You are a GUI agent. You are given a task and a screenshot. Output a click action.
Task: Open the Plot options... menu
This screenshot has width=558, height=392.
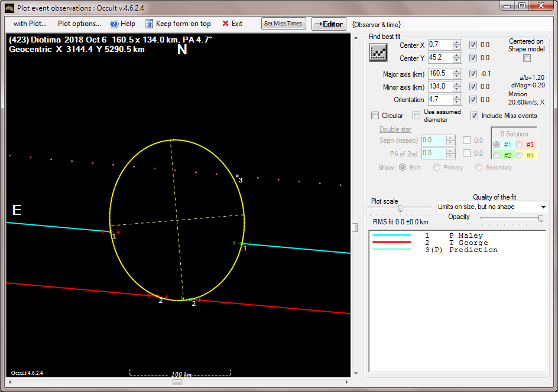point(79,24)
